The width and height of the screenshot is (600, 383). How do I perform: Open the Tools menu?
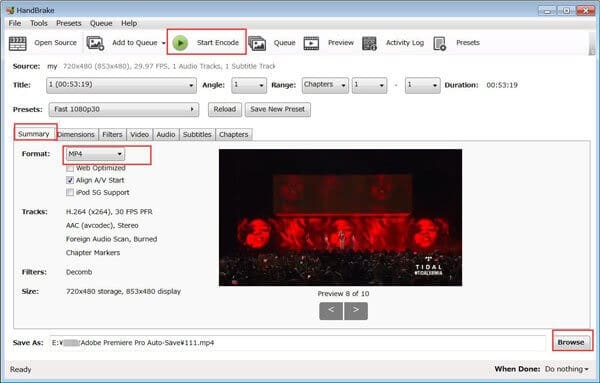(39, 23)
